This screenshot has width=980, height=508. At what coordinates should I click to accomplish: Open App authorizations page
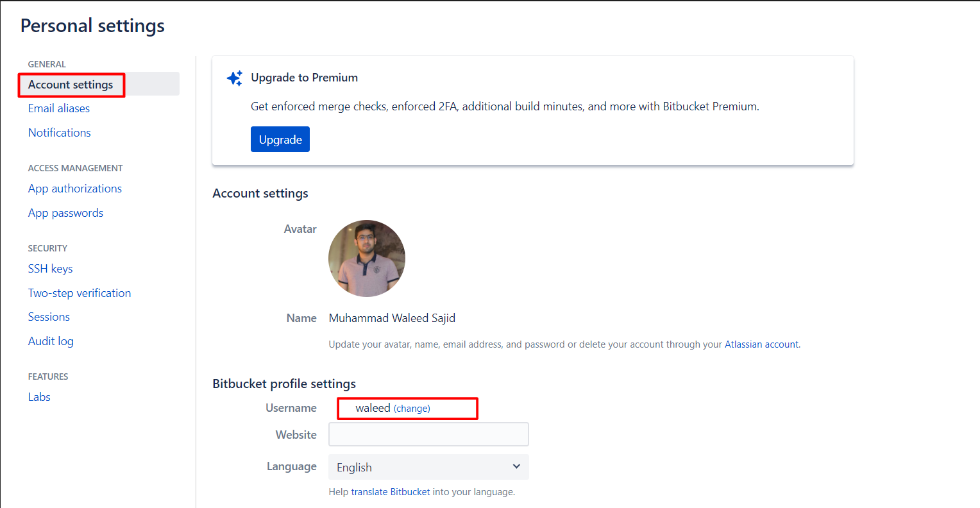pyautogui.click(x=75, y=189)
